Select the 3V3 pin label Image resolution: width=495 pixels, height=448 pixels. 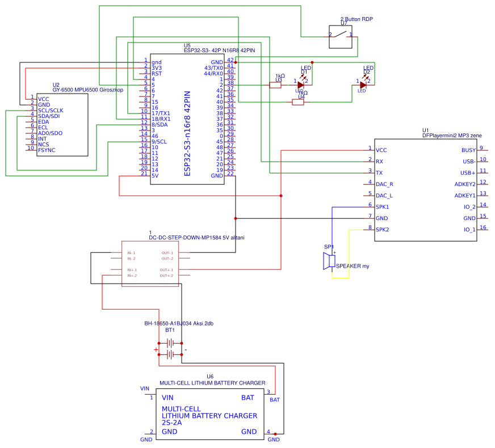point(157,68)
